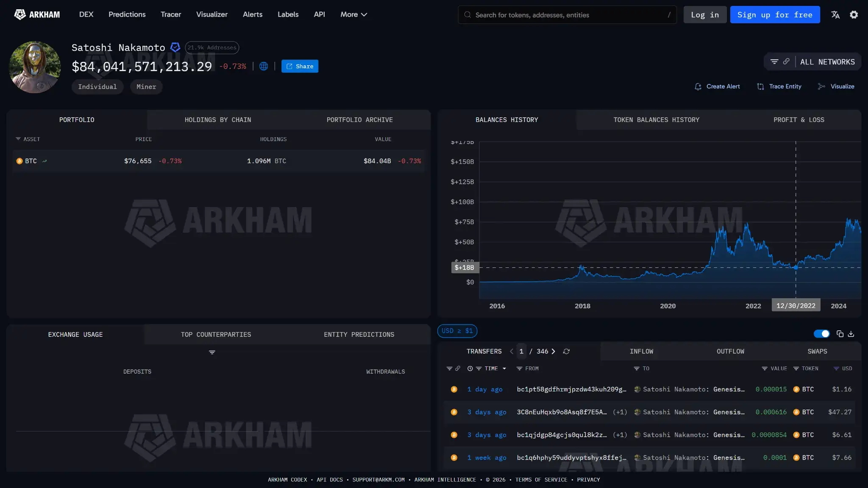Click the 12/30/2022 chart date marker
This screenshot has width=868, height=488.
pos(796,305)
